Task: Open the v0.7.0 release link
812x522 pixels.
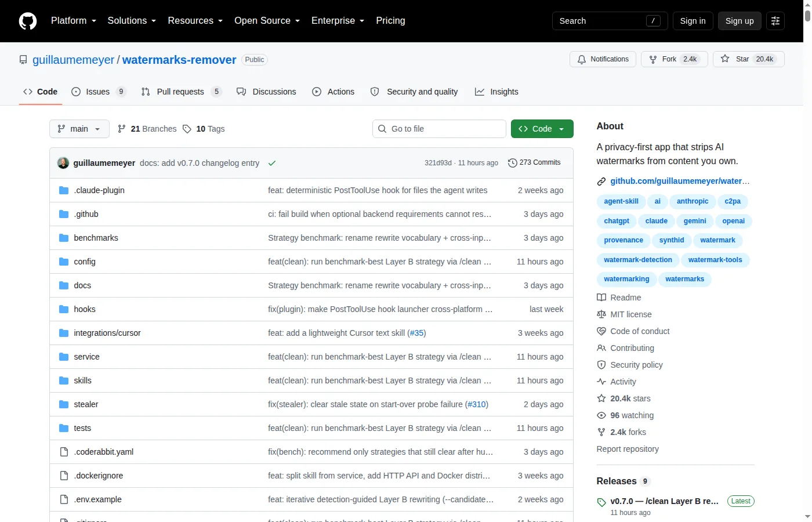Action: click(665, 501)
